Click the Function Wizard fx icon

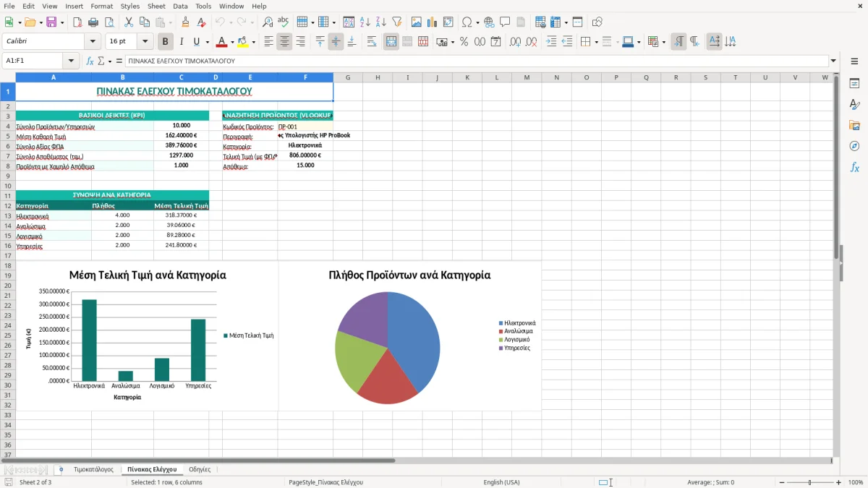coord(90,61)
